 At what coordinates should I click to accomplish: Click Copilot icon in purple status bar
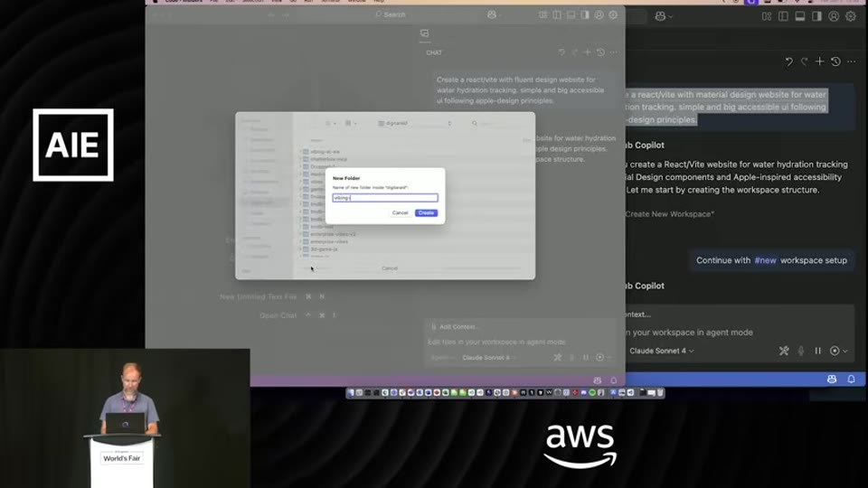597,380
